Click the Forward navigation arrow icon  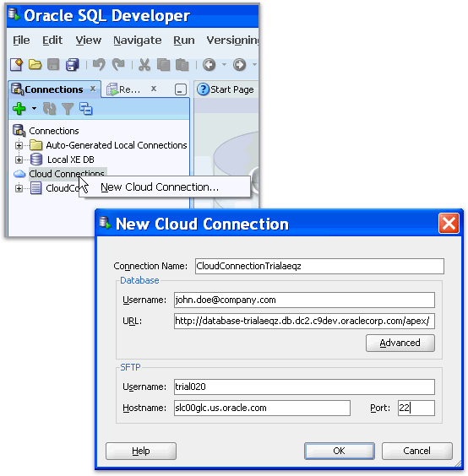[239, 65]
